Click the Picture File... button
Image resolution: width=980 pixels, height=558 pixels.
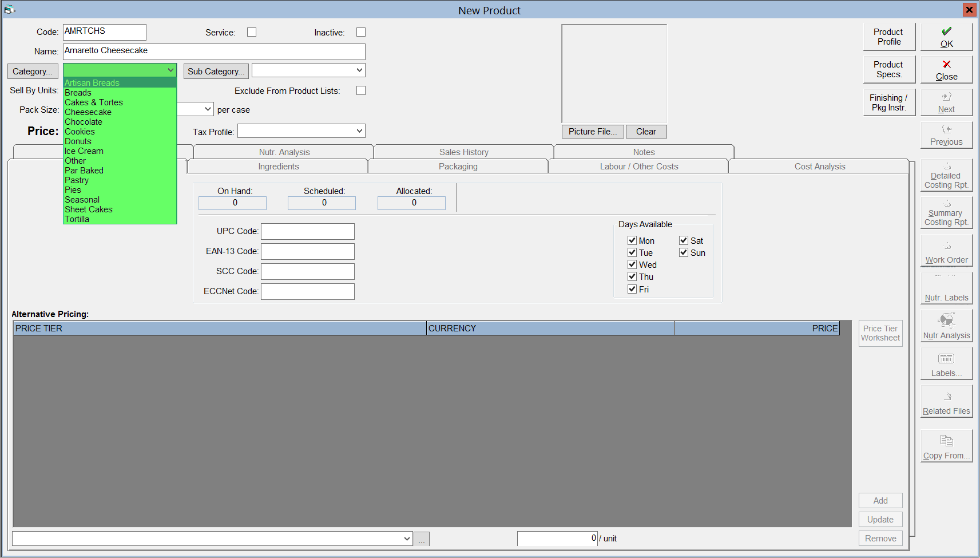(x=593, y=132)
